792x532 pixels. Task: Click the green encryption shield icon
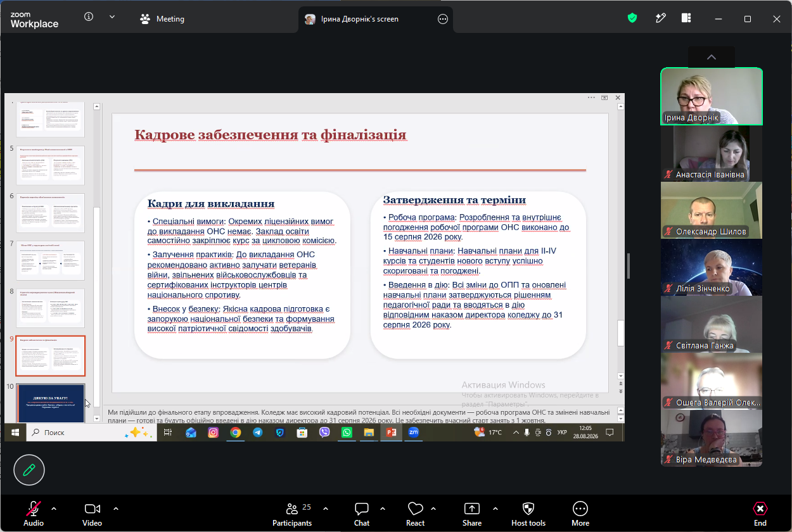click(x=632, y=18)
